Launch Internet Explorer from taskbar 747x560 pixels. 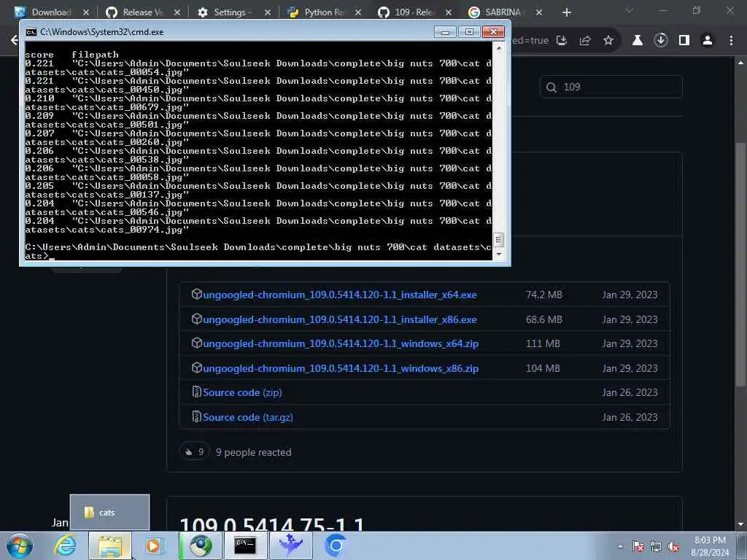point(65,545)
